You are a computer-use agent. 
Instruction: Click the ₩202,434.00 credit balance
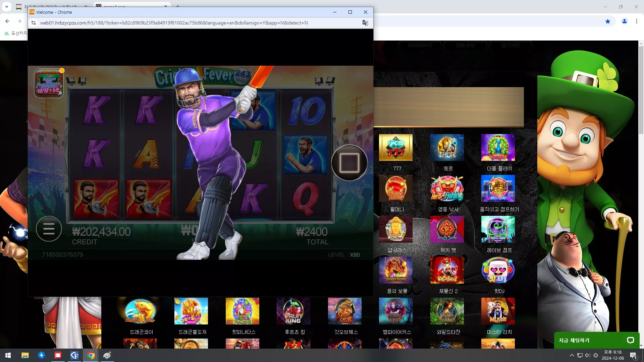pos(101,232)
